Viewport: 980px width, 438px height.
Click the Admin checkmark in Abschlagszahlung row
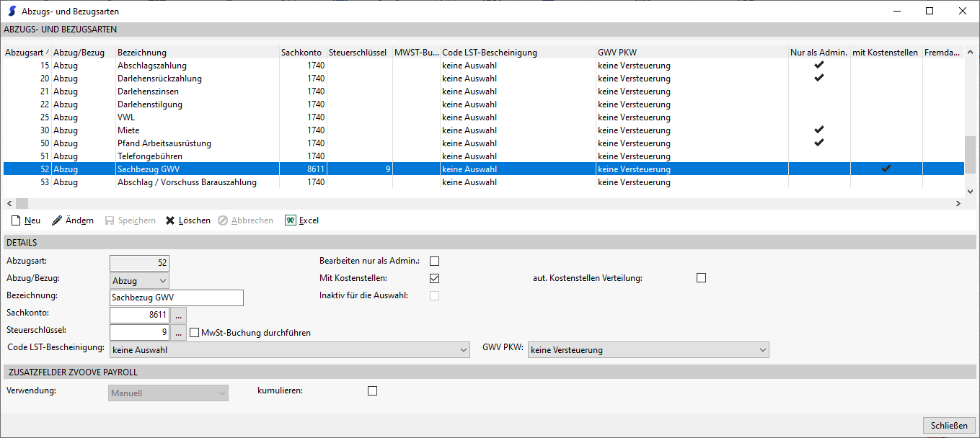click(818, 65)
